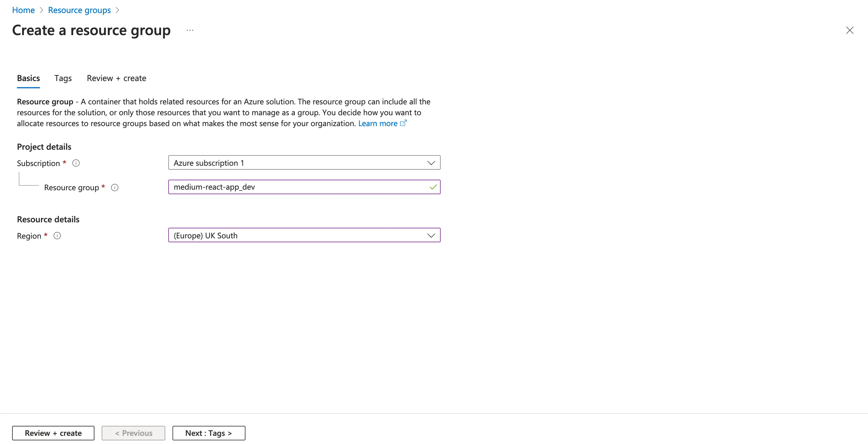Click the breadcrumb chevron after Resource groups
The height and width of the screenshot is (444, 868).
click(x=117, y=10)
